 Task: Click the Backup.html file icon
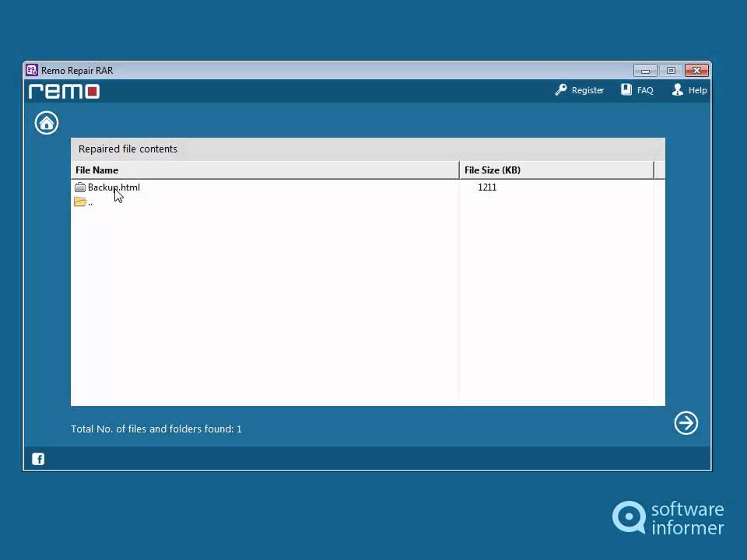(x=80, y=187)
